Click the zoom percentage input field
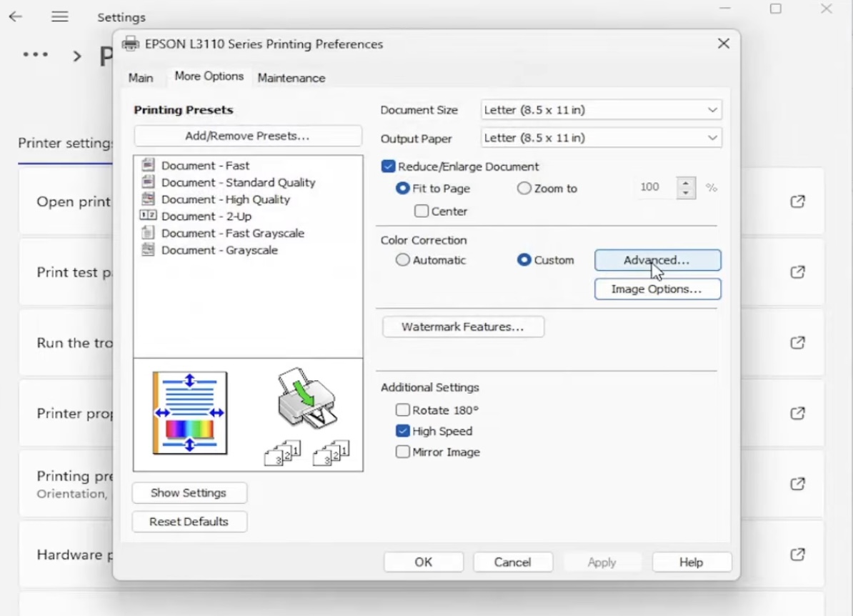The image size is (853, 616). pyautogui.click(x=655, y=188)
